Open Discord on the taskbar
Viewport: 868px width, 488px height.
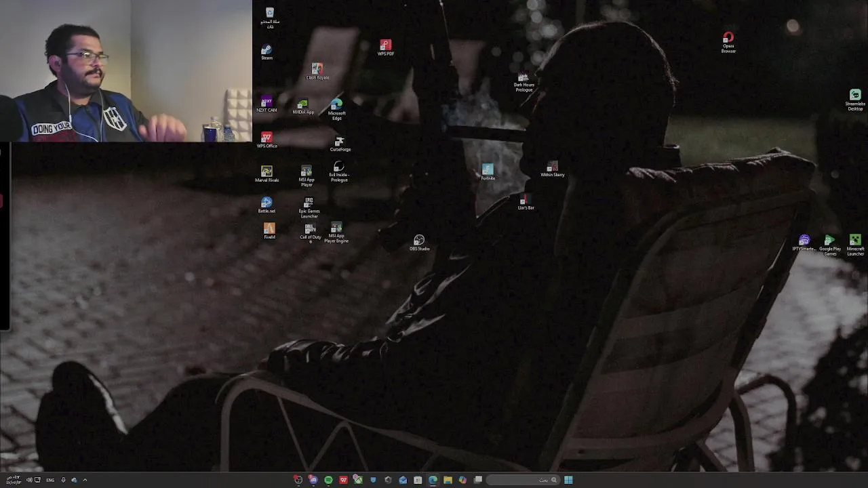313,480
